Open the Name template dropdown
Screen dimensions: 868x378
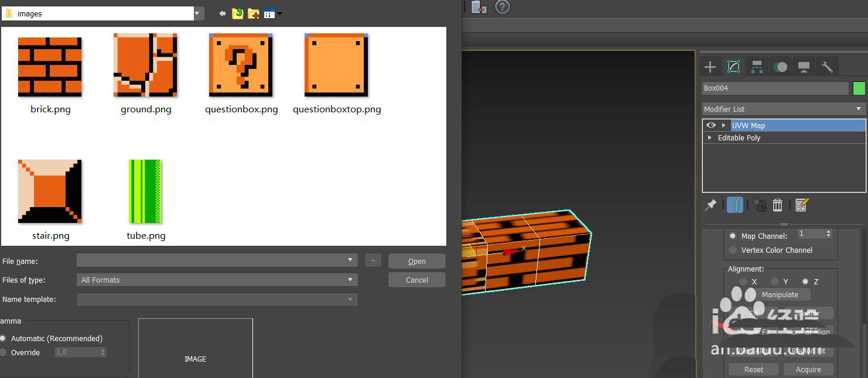[x=350, y=299]
